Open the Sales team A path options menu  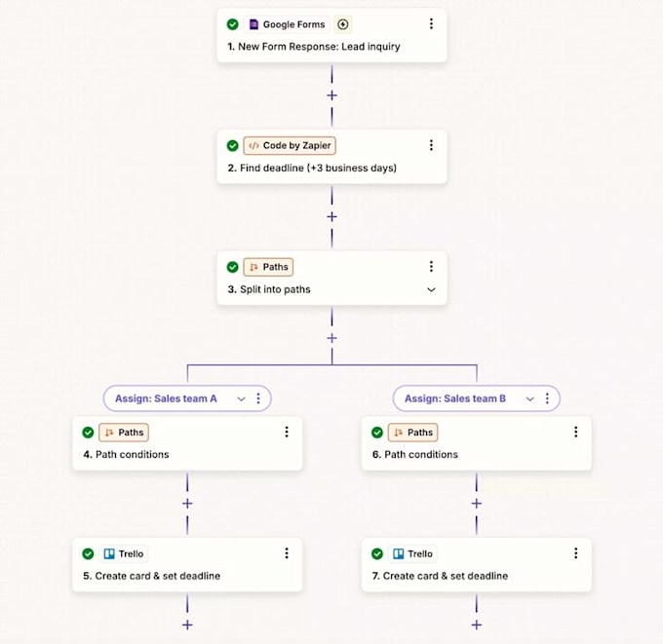tap(258, 398)
